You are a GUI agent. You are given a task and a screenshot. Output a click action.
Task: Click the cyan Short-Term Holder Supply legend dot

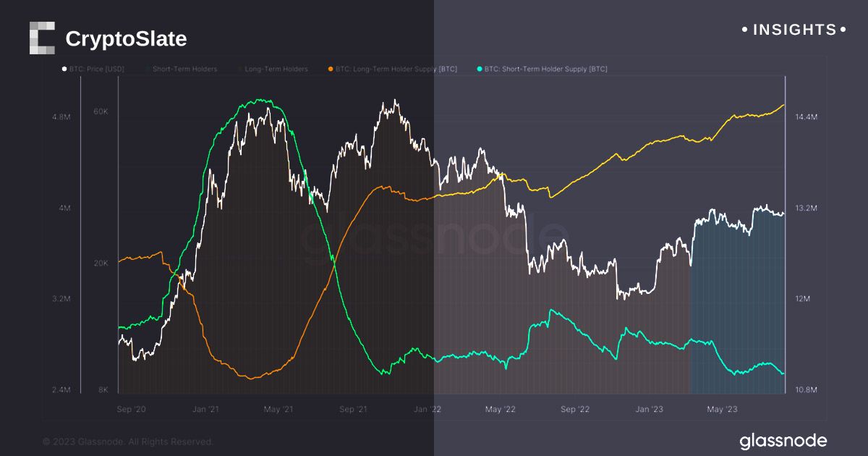[x=480, y=69]
